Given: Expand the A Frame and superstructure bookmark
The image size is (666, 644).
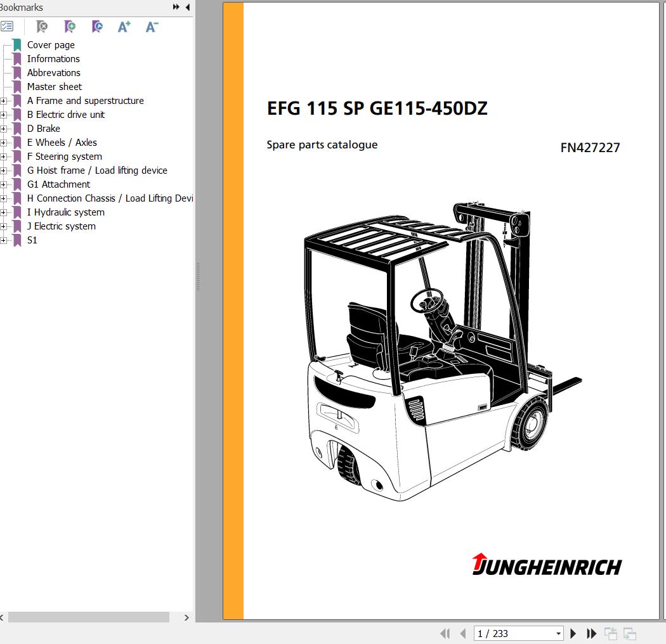Looking at the screenshot, I should coord(4,101).
